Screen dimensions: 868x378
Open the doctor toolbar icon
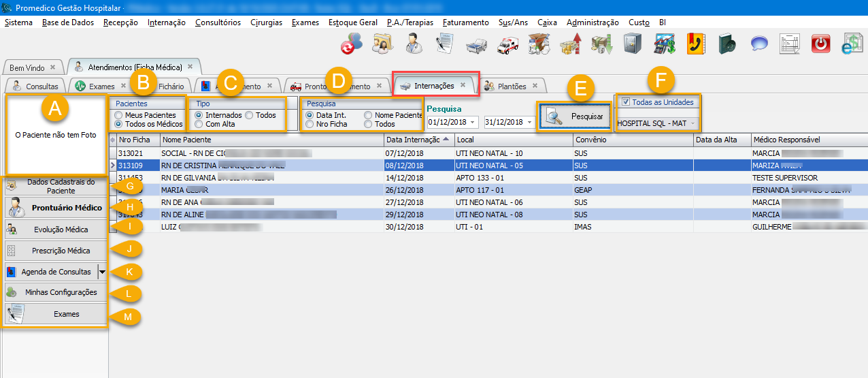tap(414, 44)
